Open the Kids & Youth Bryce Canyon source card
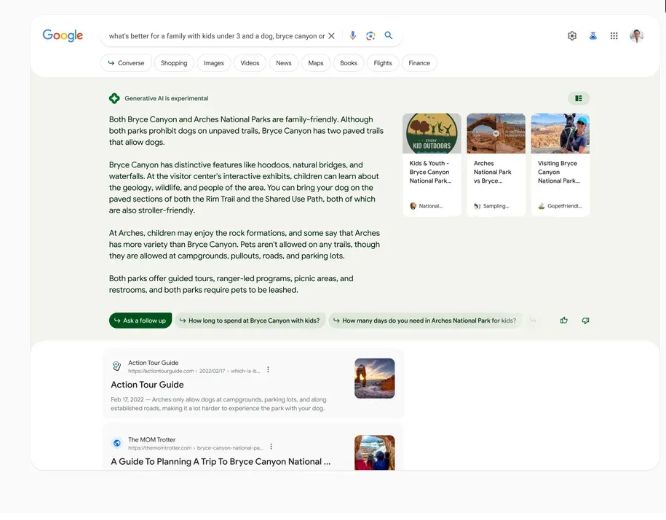This screenshot has width=666, height=520. (431, 163)
